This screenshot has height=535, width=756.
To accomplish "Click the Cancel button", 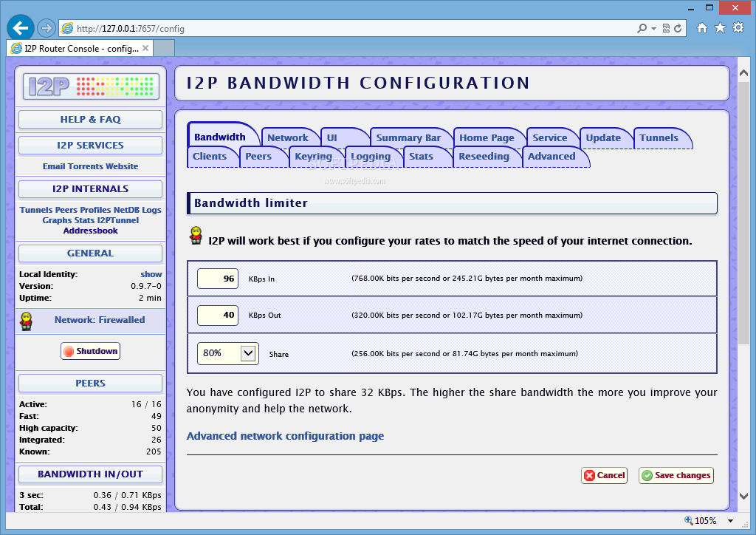I will coord(604,475).
